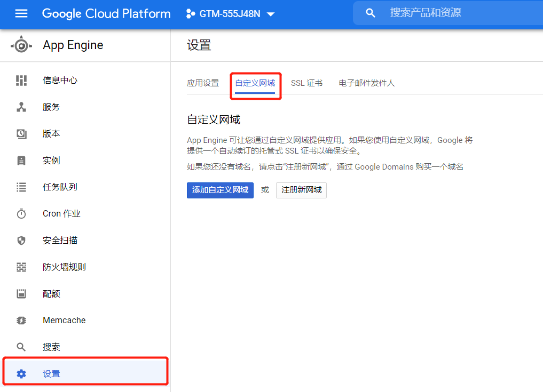Open the hamburger navigation menu

tap(21, 13)
